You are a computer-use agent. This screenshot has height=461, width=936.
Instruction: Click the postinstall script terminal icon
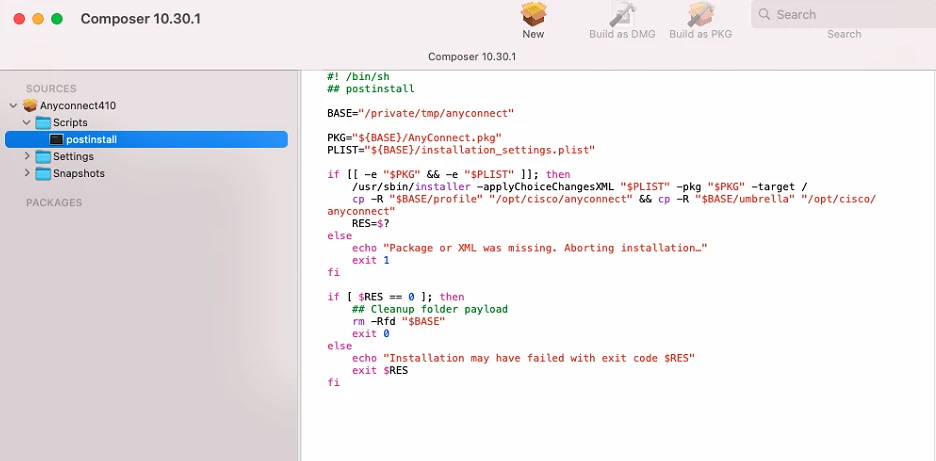tap(56, 140)
